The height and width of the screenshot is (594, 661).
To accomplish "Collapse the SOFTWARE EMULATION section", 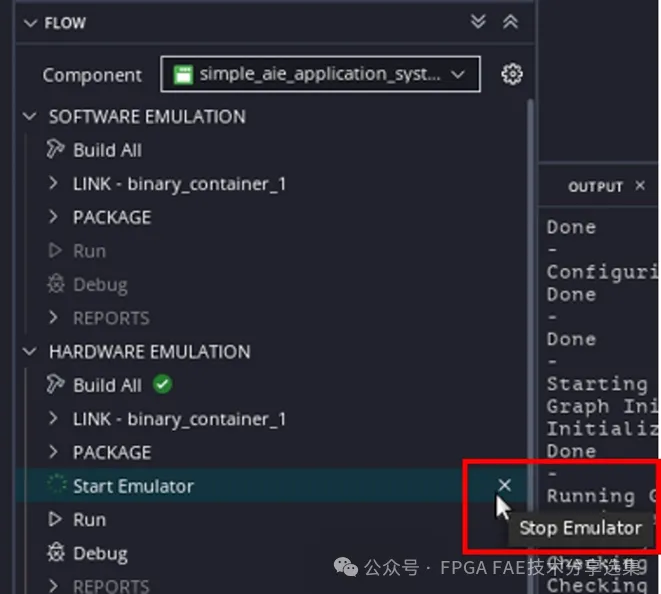I will [x=30, y=116].
